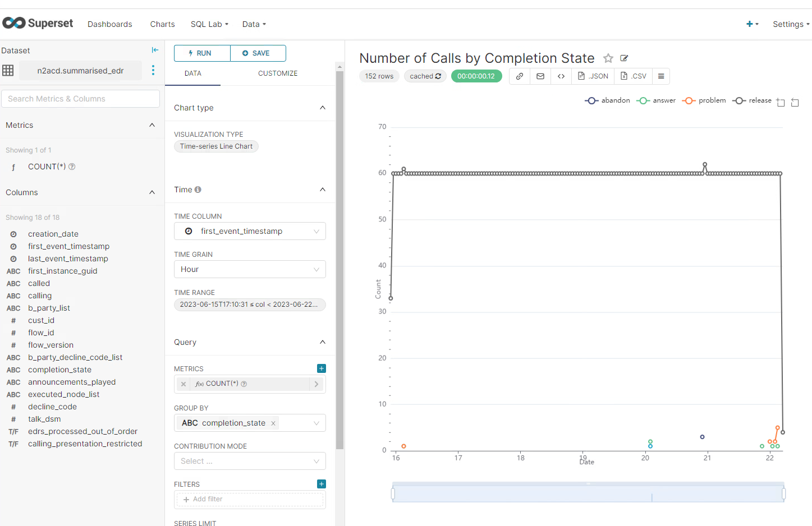The image size is (812, 526).
Task: Share chart by email icon
Action: pos(540,76)
